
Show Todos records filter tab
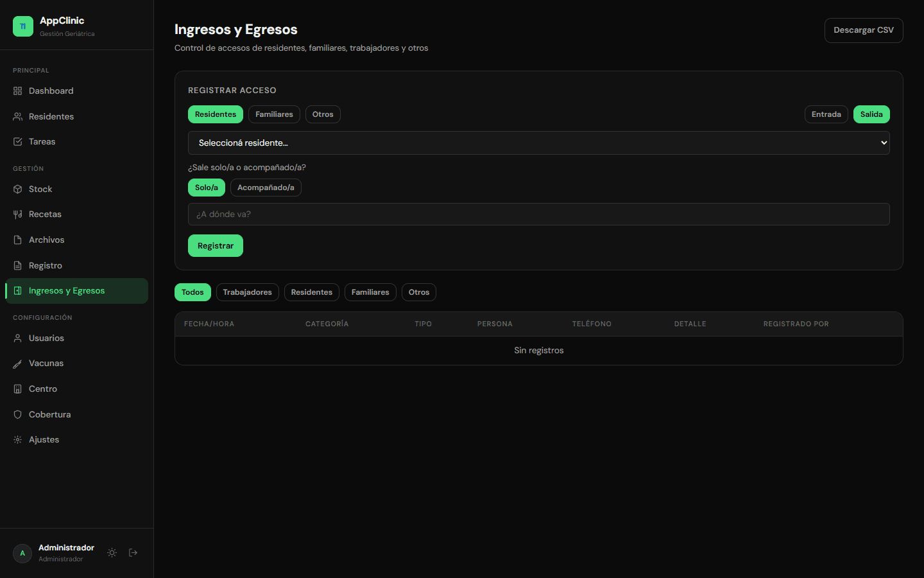[193, 292]
